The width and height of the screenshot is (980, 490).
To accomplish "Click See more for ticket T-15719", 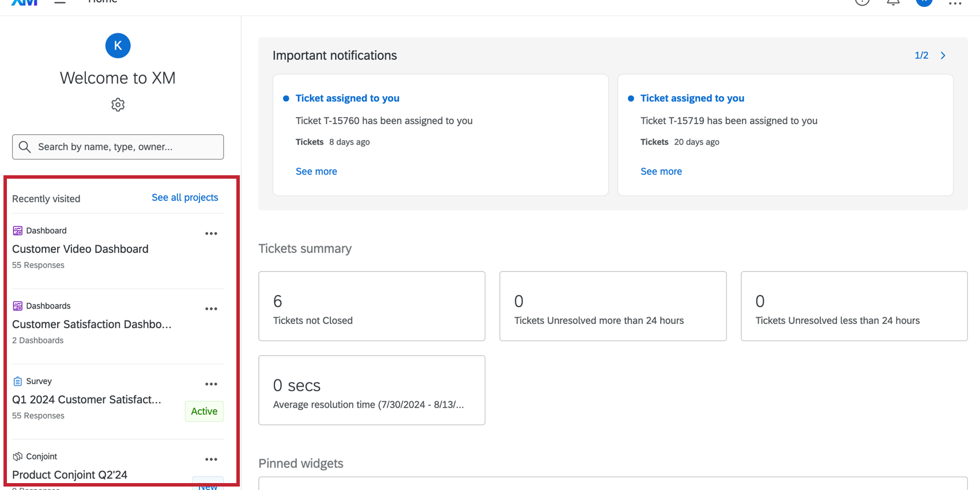I will point(661,171).
